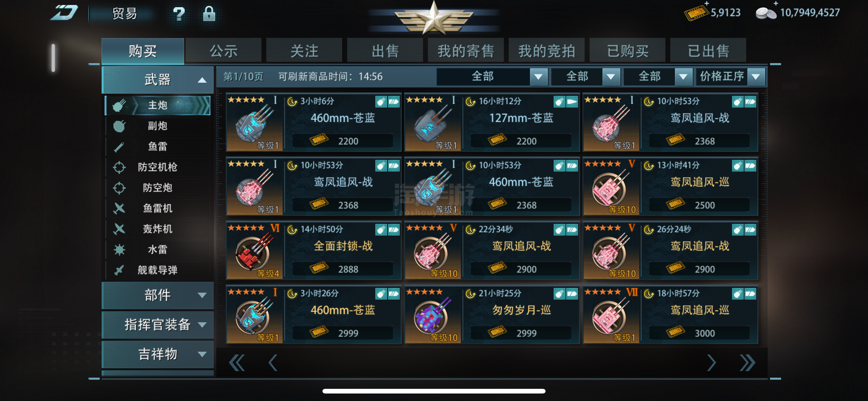This screenshot has height=401, width=868.
Task: Go to next page arrow
Action: coord(711,363)
